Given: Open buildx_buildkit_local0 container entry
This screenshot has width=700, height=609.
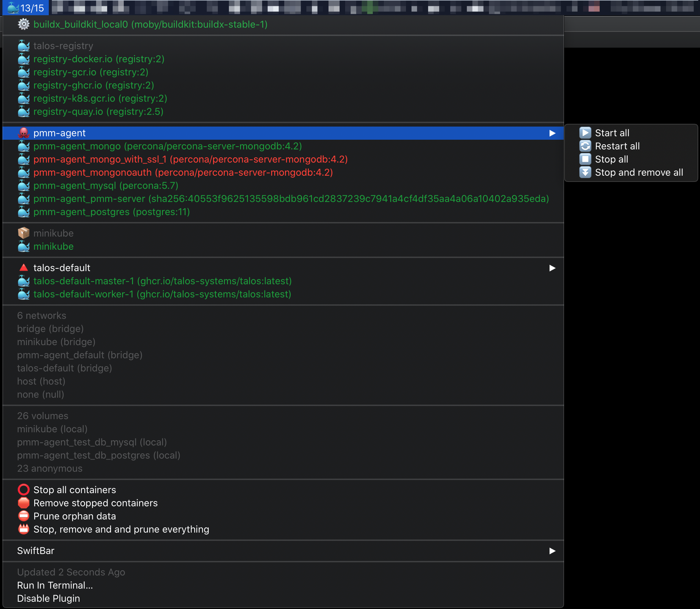Looking at the screenshot, I should click(283, 25).
